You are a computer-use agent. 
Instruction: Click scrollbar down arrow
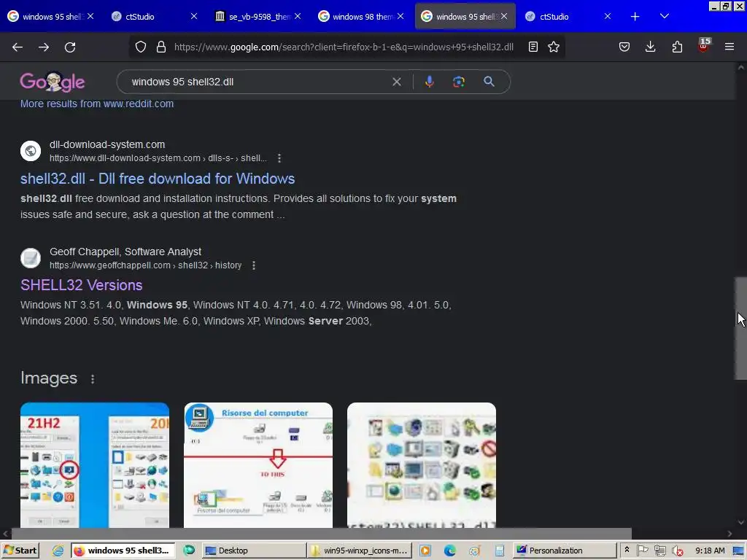(x=741, y=522)
